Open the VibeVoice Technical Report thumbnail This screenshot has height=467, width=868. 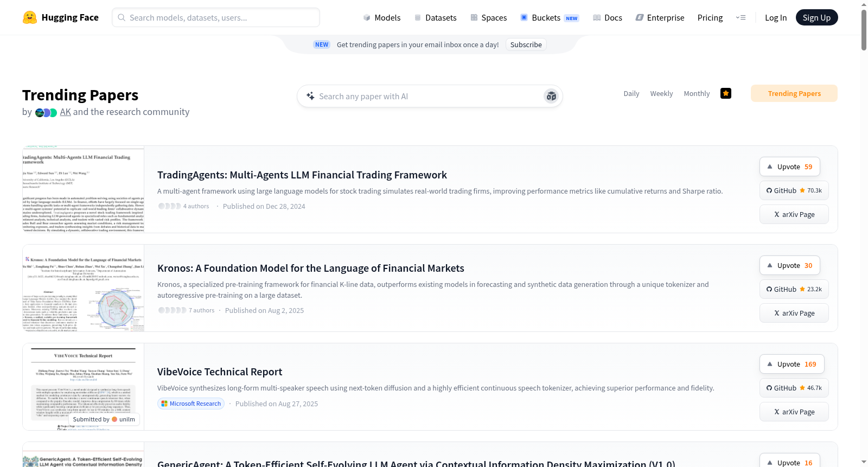[x=84, y=387]
